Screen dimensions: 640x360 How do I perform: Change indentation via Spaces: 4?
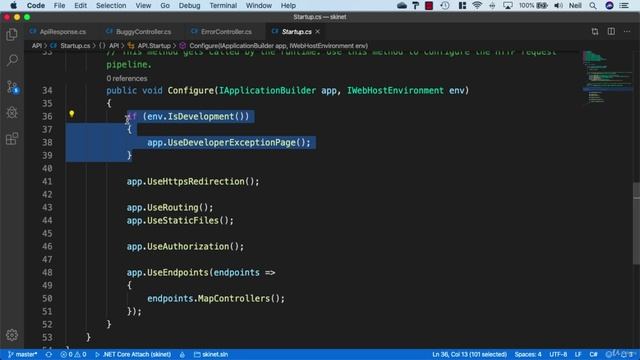[528, 354]
